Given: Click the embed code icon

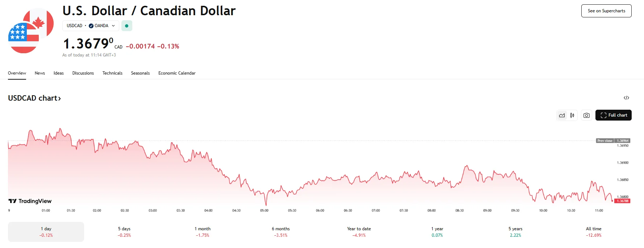Looking at the screenshot, I should 626,98.
